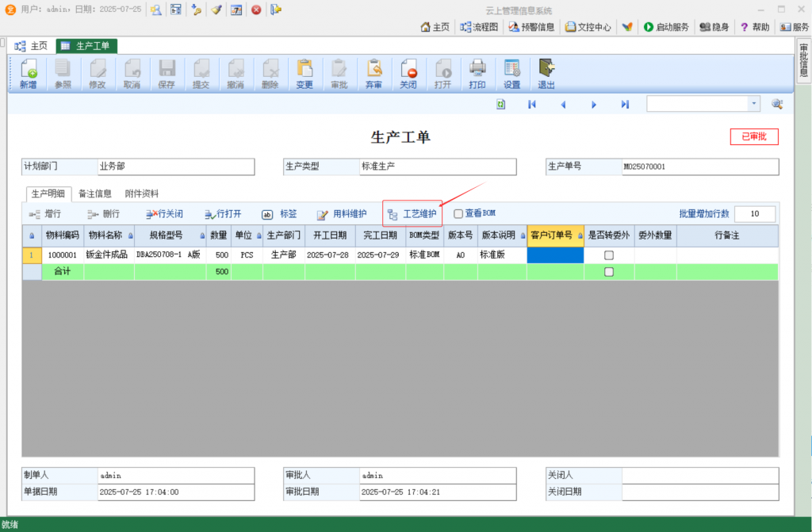Click the 参照 (reference) toolbar icon

click(x=63, y=74)
